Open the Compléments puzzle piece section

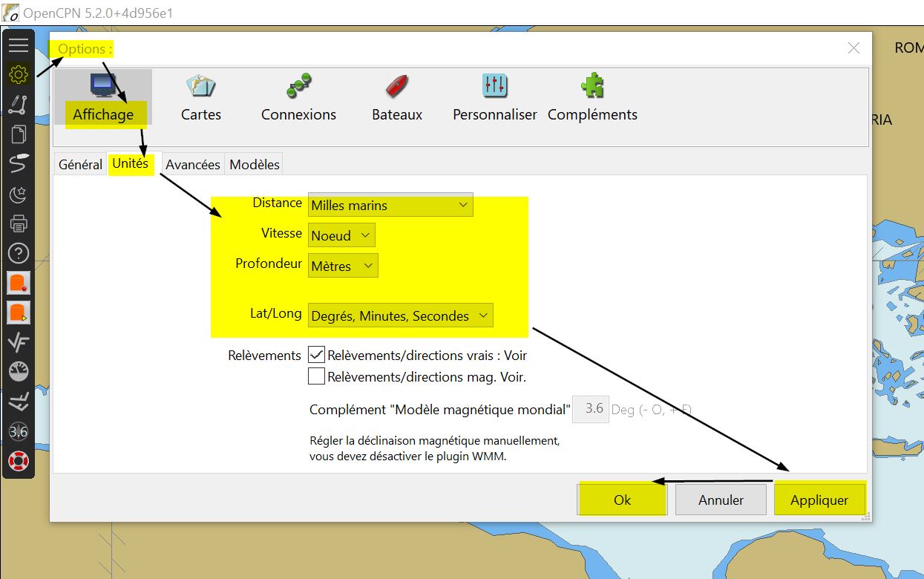click(x=592, y=98)
